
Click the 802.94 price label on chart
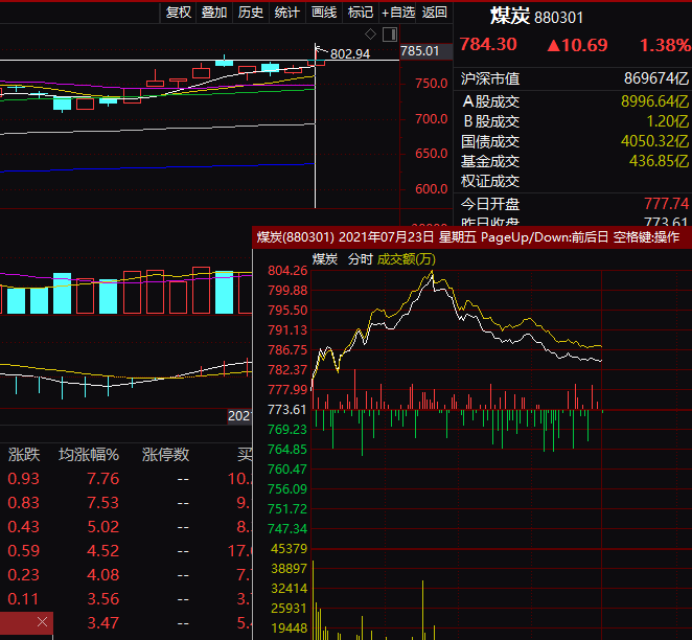click(x=350, y=53)
